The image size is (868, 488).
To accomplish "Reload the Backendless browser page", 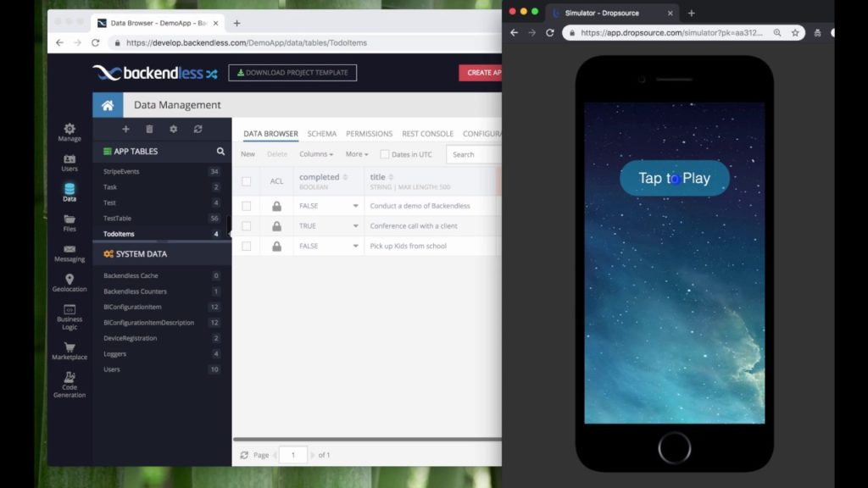I will 95,42.
